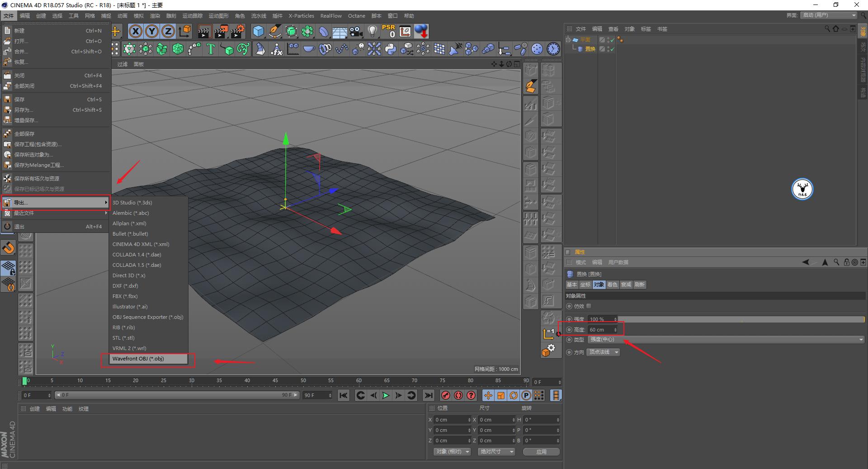Image resolution: width=868 pixels, height=469 pixels.
Task: Toggle the Z axis lock icon
Action: point(168,31)
